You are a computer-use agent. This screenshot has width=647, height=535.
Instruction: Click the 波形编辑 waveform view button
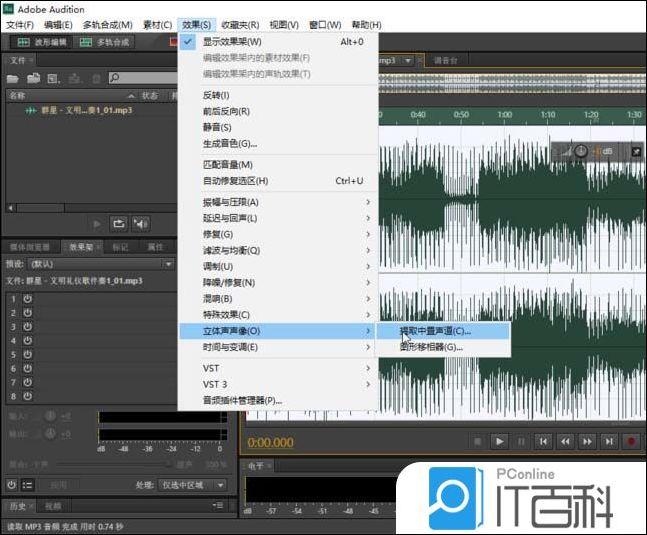tap(40, 42)
